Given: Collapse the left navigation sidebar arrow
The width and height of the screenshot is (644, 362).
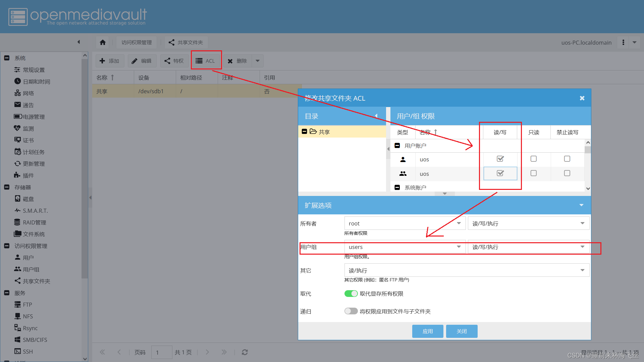Looking at the screenshot, I should coord(79,42).
